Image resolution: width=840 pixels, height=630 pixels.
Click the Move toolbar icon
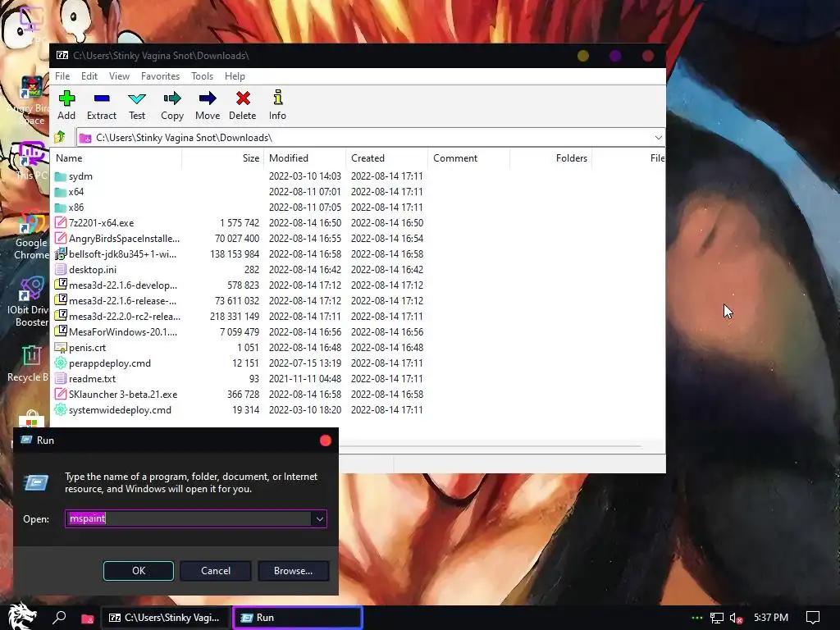208,98
